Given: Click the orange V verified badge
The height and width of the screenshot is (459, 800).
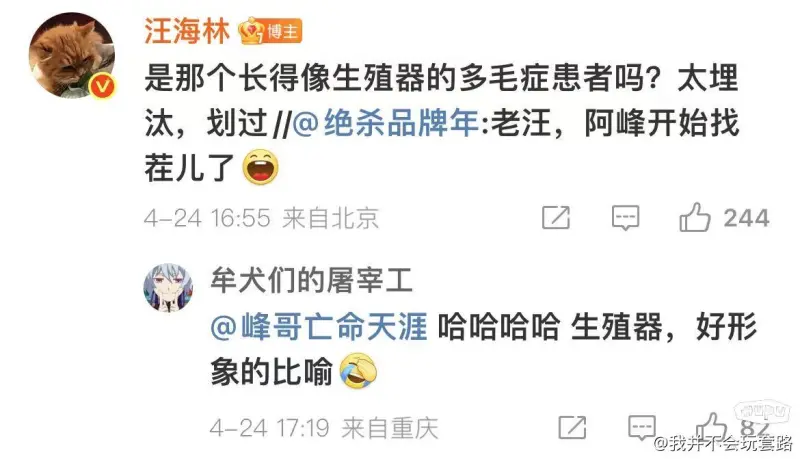Looking at the screenshot, I should click(103, 86).
